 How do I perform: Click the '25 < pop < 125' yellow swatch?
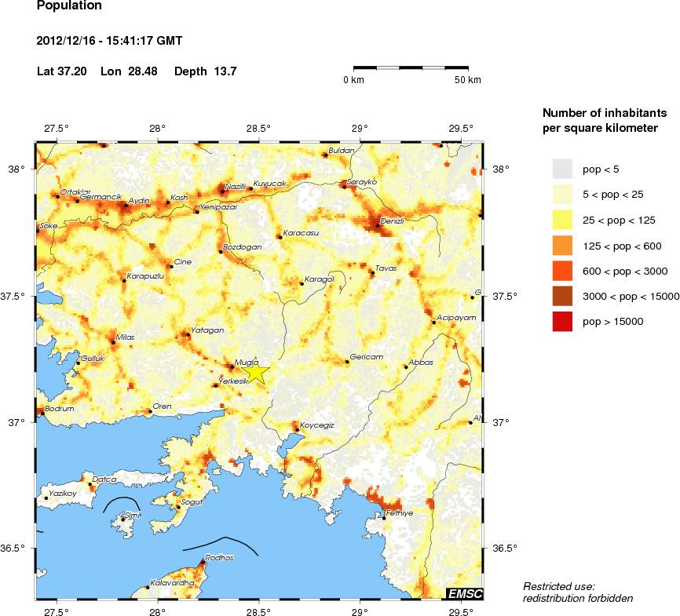click(x=562, y=220)
